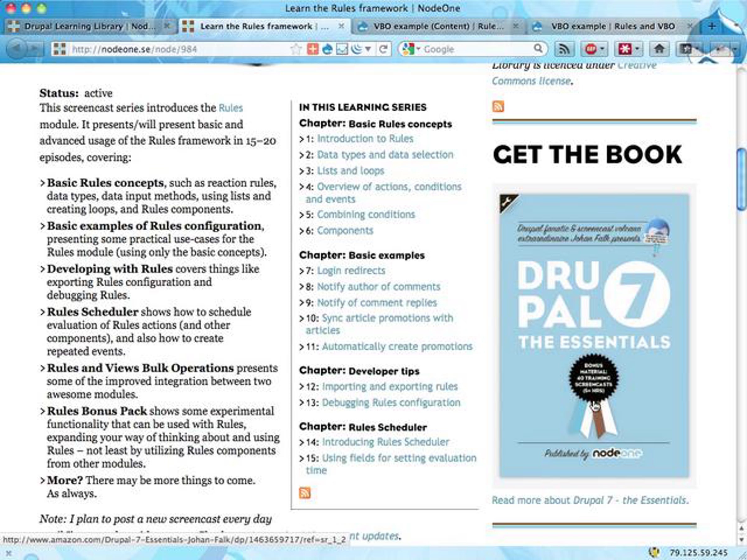Close the VBO example (Content) tab
Viewport: 747px width, 560px height.
coord(516,26)
